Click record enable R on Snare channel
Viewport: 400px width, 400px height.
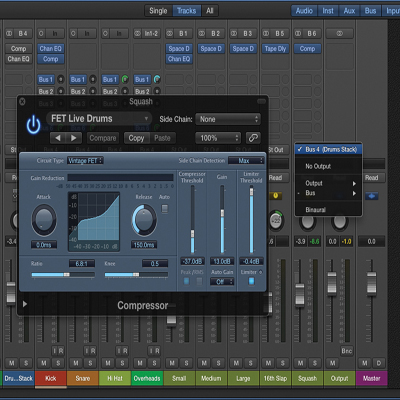click(x=93, y=351)
